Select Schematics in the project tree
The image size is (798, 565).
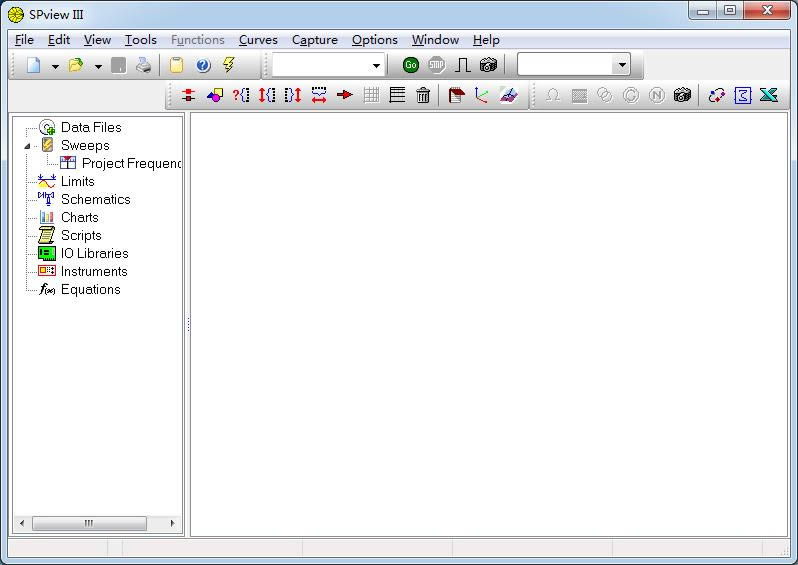coord(95,199)
